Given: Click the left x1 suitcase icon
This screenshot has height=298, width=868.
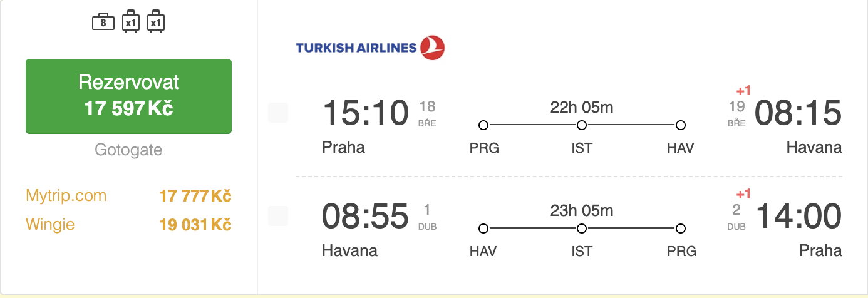Looking at the screenshot, I should click(130, 23).
